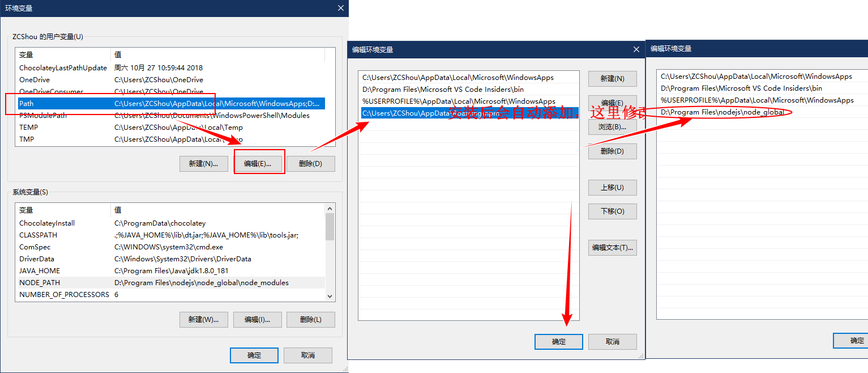868x373 pixels.
Task: Select %USERPROFILE% entry in middle dialog
Action: click(469, 101)
